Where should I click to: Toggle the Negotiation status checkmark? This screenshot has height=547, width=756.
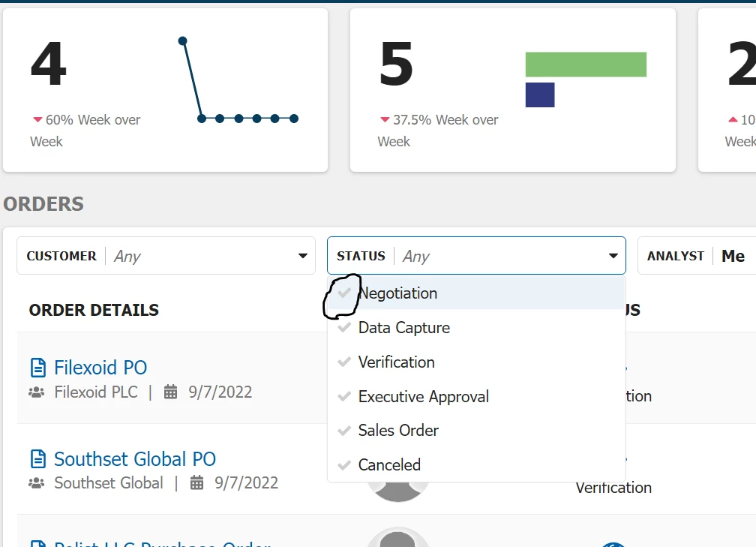pos(344,293)
